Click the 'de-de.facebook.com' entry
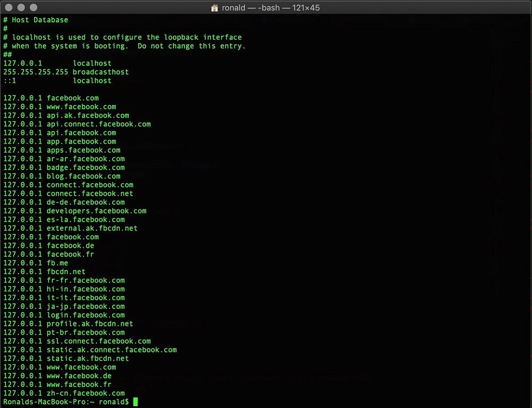Viewport: 532px width, 408px height. 86,203
